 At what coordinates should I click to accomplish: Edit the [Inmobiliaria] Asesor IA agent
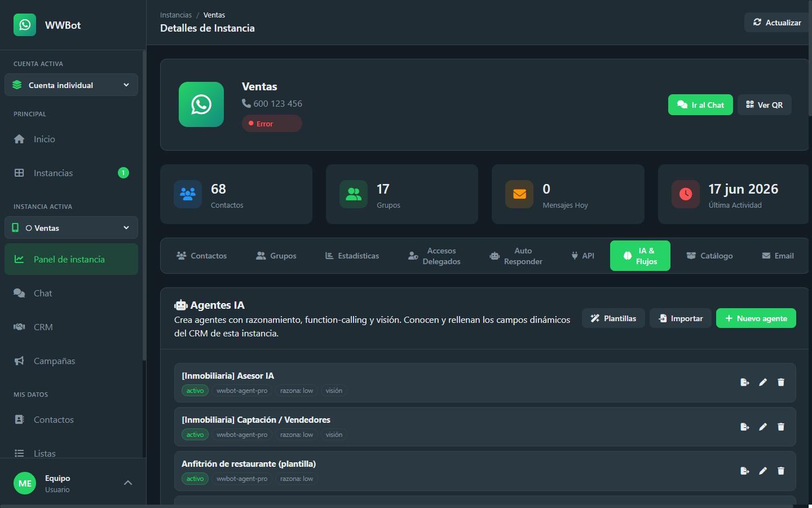click(763, 382)
